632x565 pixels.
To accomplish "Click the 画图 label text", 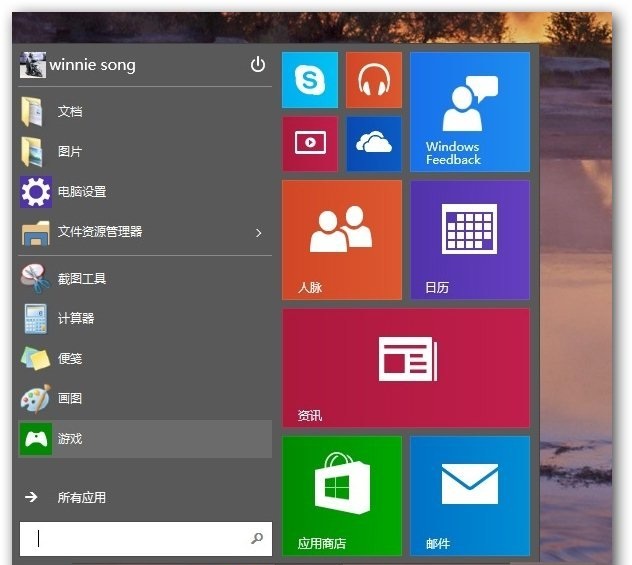I will (70, 399).
